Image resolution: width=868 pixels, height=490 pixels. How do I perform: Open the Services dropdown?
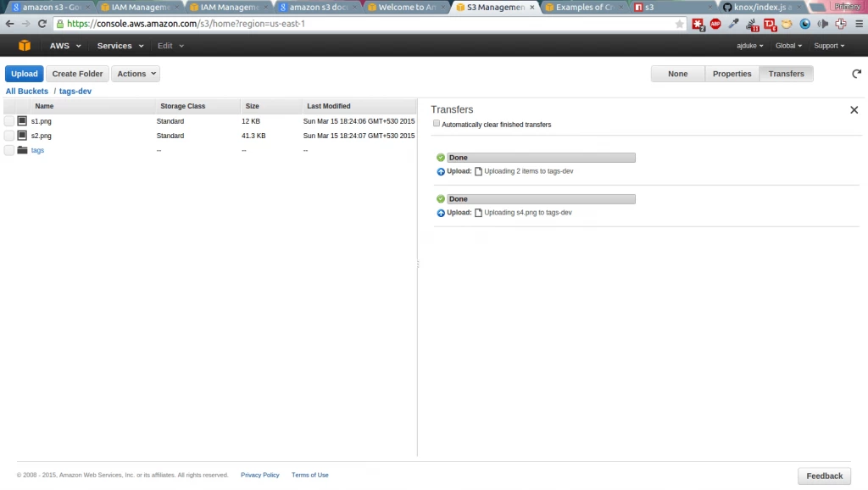coord(120,46)
